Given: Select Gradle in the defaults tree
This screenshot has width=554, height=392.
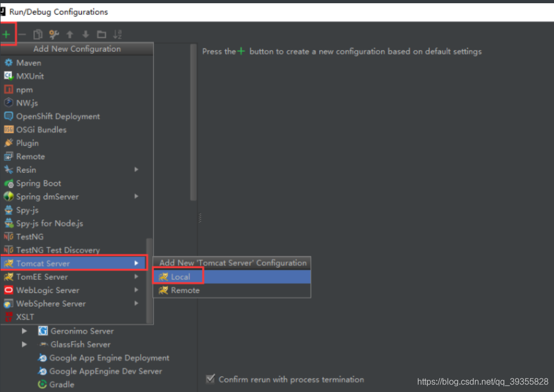Looking at the screenshot, I should point(56,384).
